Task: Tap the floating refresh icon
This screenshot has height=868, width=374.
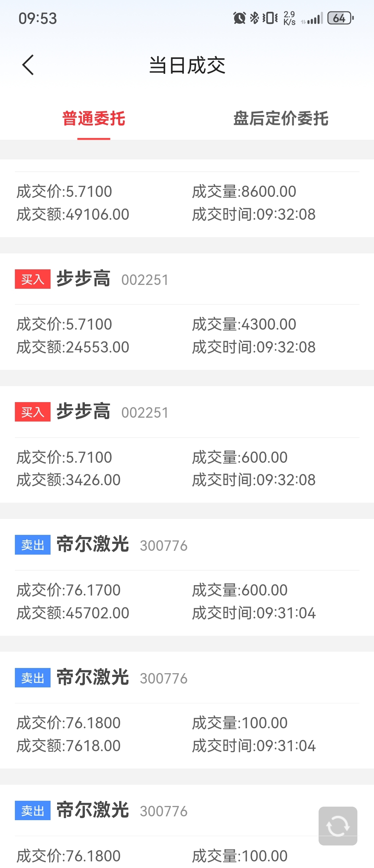Action: 338,826
